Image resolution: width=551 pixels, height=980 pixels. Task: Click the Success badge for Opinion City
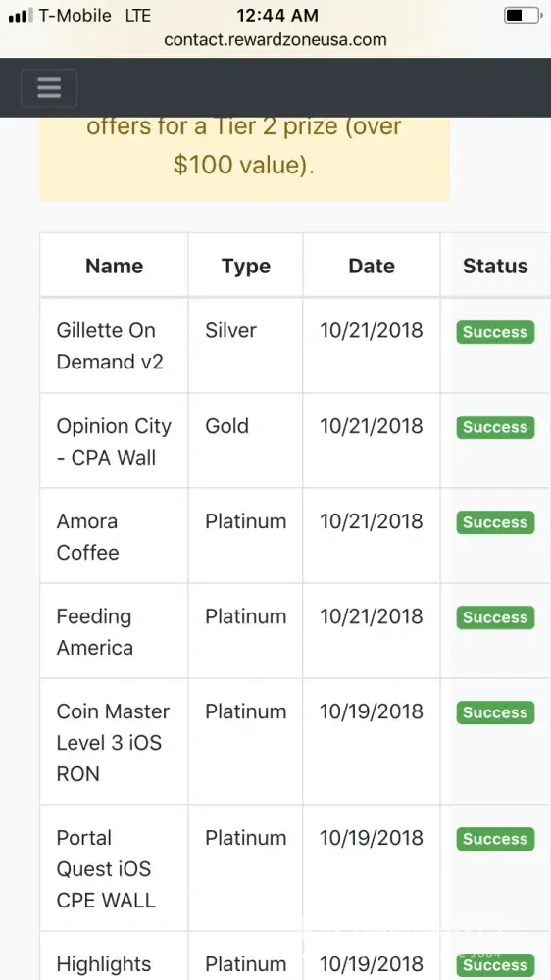495,427
